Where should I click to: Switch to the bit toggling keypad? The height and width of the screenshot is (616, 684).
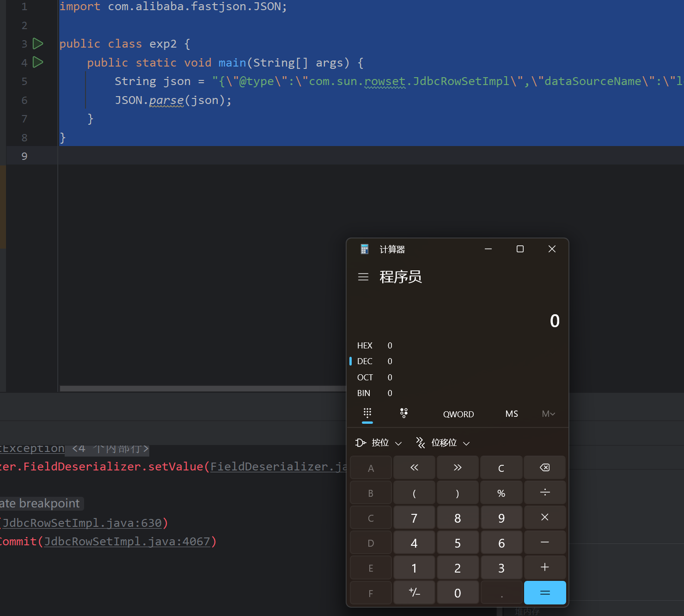point(404,414)
